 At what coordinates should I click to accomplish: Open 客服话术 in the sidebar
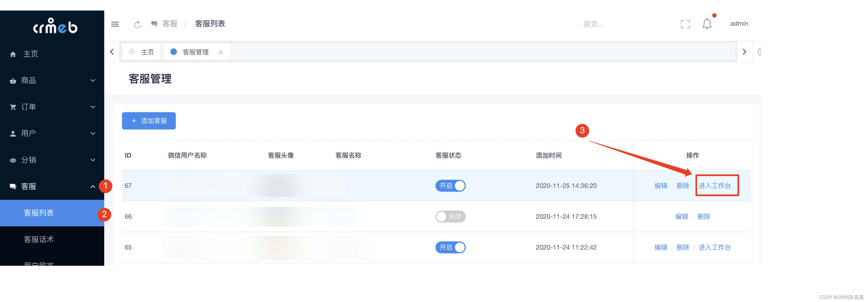[39, 239]
